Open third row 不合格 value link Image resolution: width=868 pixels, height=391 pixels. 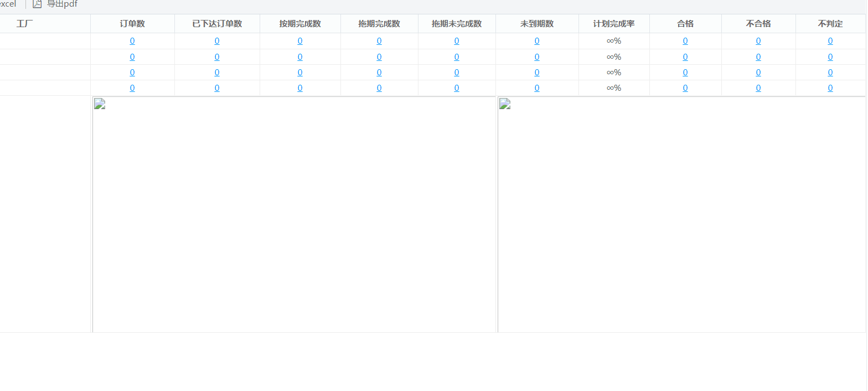click(758, 73)
